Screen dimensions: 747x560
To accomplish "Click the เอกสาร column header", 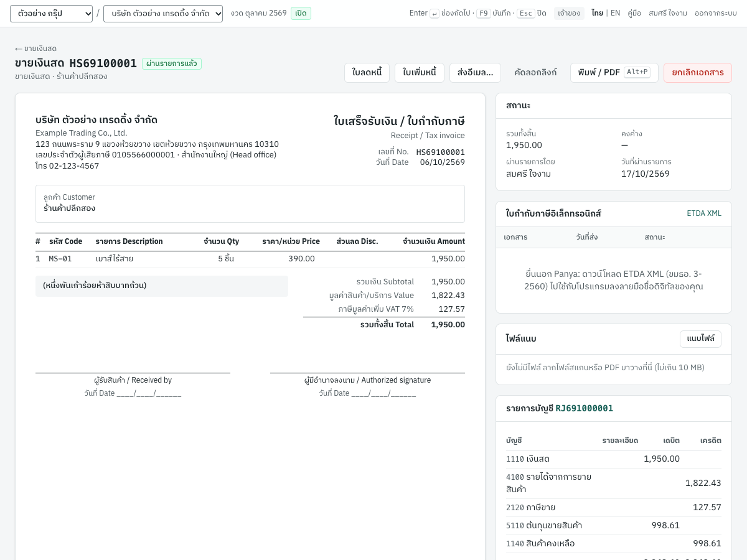I will 515,238.
